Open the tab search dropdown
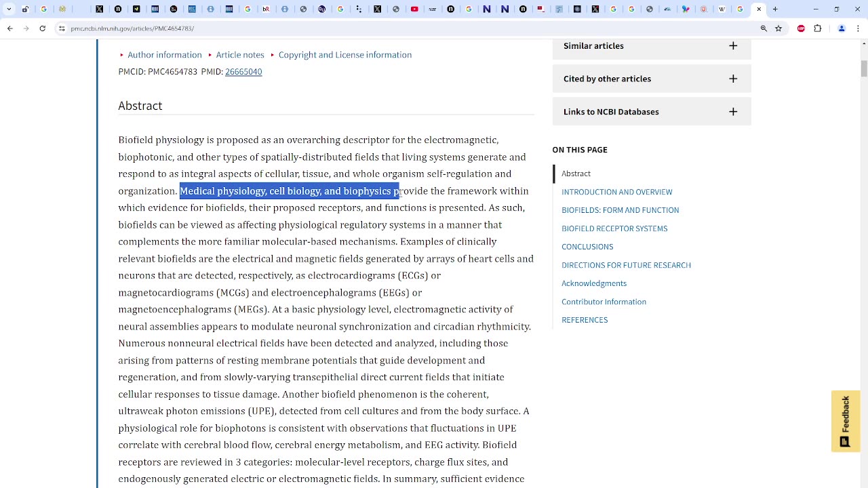This screenshot has width=868, height=488. coord(9,9)
